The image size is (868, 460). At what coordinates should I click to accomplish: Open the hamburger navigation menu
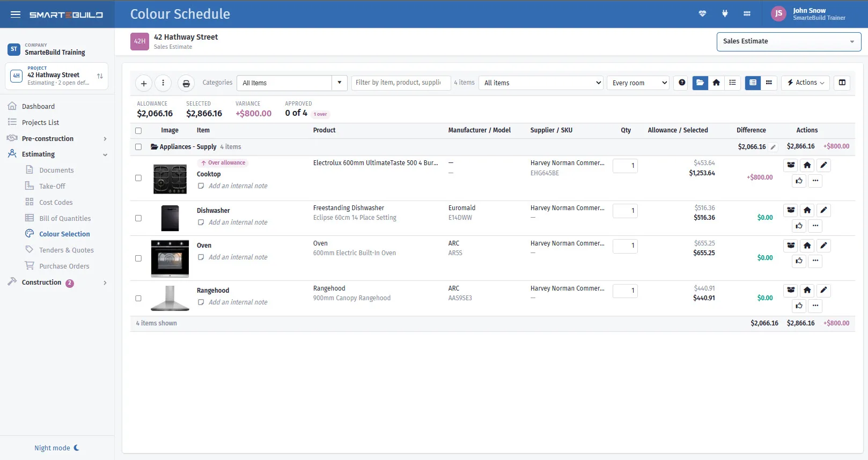click(x=16, y=14)
